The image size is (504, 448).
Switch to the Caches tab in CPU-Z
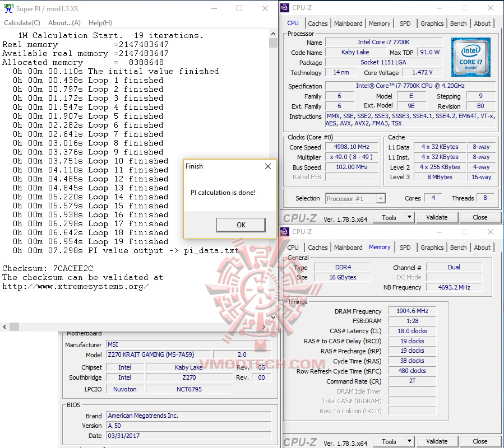point(318,23)
